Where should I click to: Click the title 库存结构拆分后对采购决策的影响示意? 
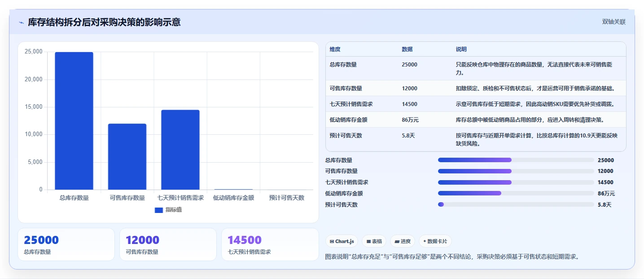[104, 22]
